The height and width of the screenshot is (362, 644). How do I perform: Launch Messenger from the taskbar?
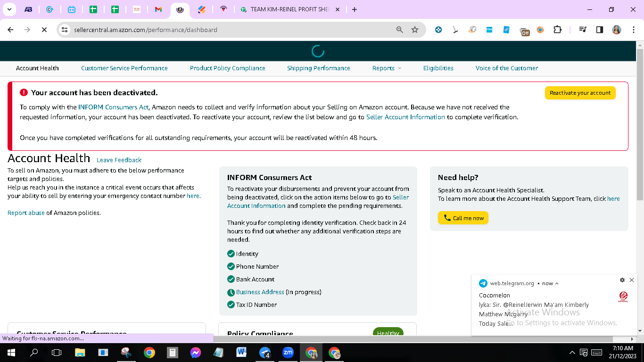coord(196,353)
